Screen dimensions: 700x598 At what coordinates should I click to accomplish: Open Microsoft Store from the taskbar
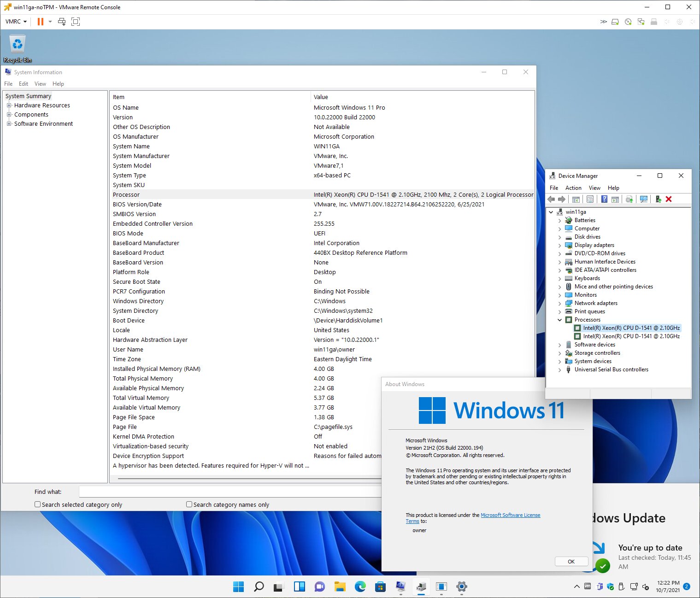[380, 586]
